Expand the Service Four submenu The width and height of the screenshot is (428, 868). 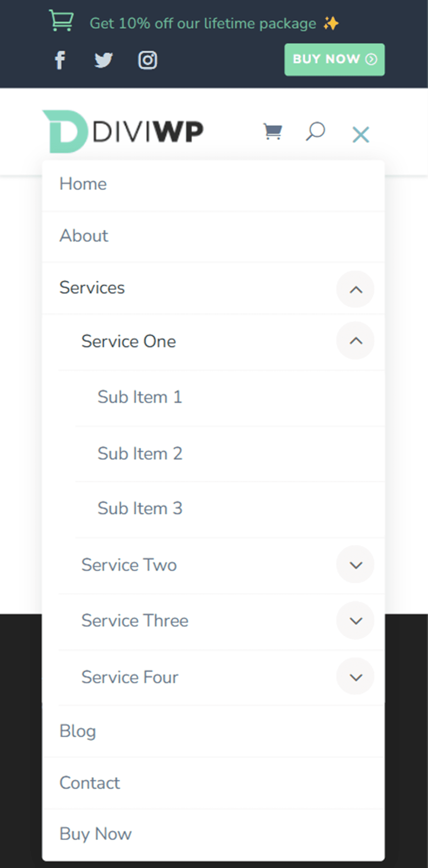click(x=355, y=677)
